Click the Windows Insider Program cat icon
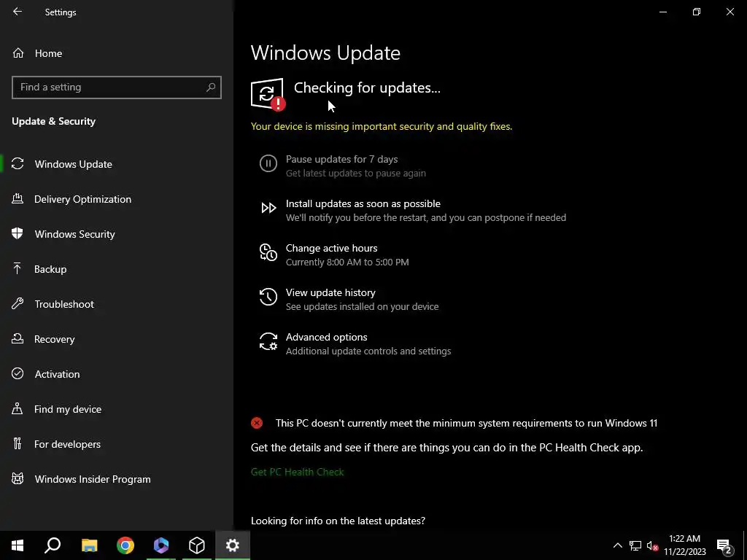The height and width of the screenshot is (560, 747). click(x=18, y=478)
